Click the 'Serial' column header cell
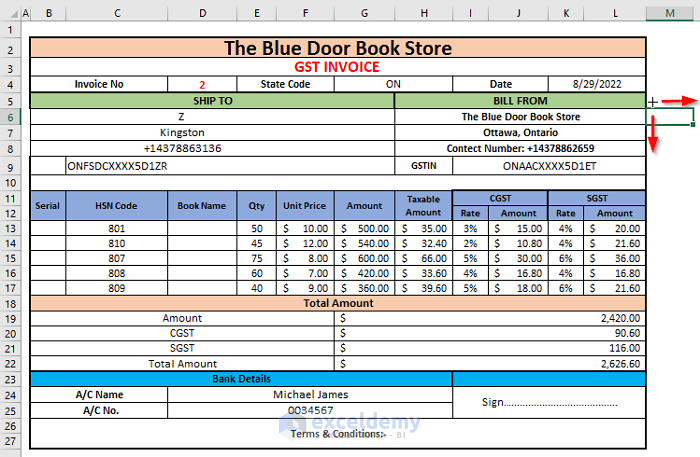This screenshot has width=700, height=457. (x=48, y=206)
